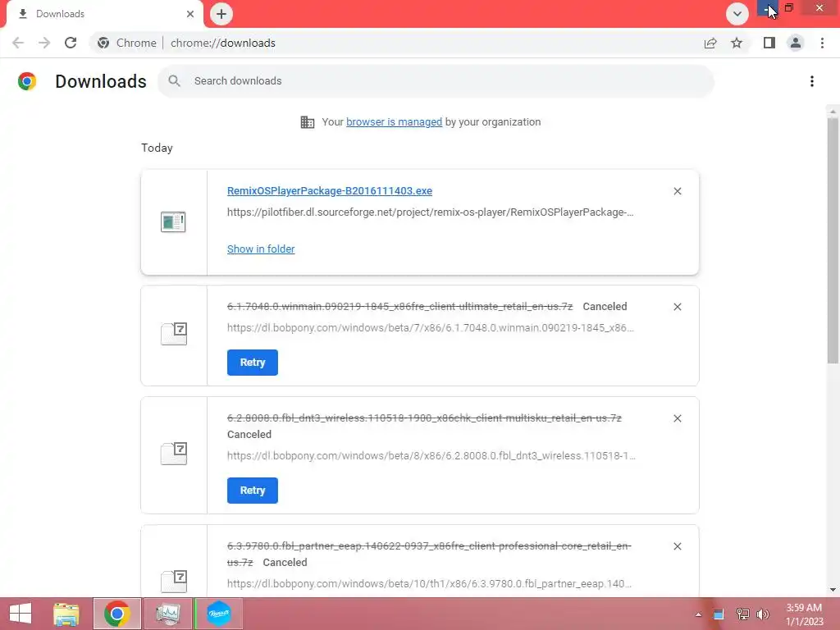Bookmark this page with the star icon

(x=737, y=43)
